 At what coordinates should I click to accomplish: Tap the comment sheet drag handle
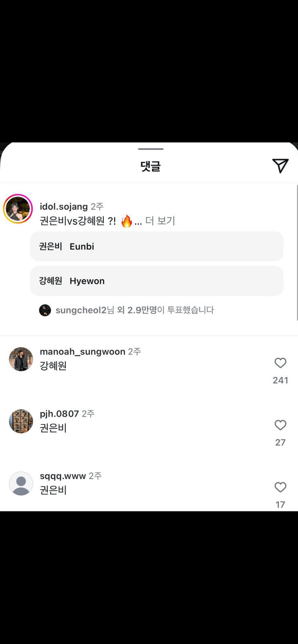[x=151, y=149]
